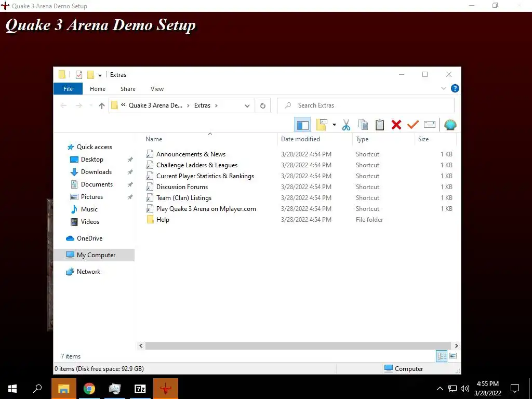The width and height of the screenshot is (532, 399).
Task: Open Google Chrome from taskbar
Action: click(89, 389)
